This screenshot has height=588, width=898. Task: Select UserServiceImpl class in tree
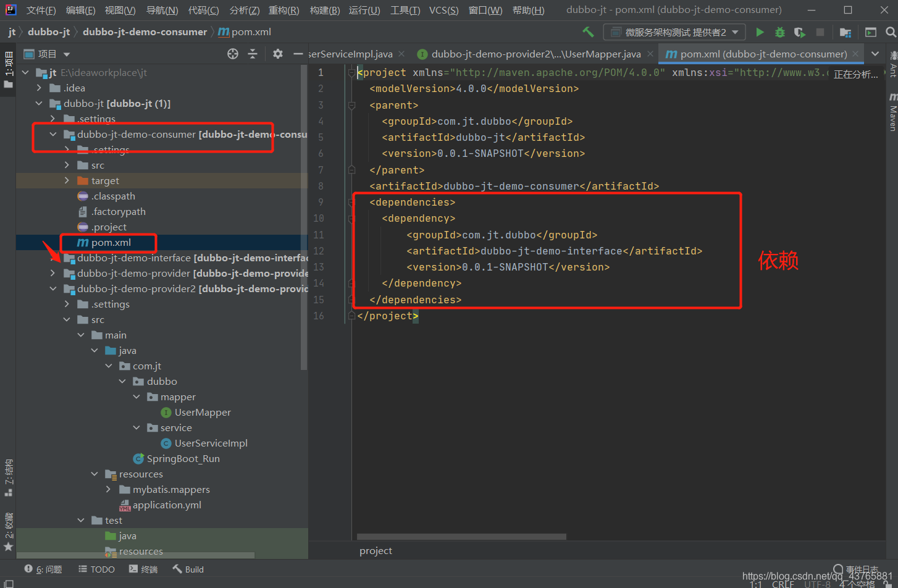pos(211,443)
